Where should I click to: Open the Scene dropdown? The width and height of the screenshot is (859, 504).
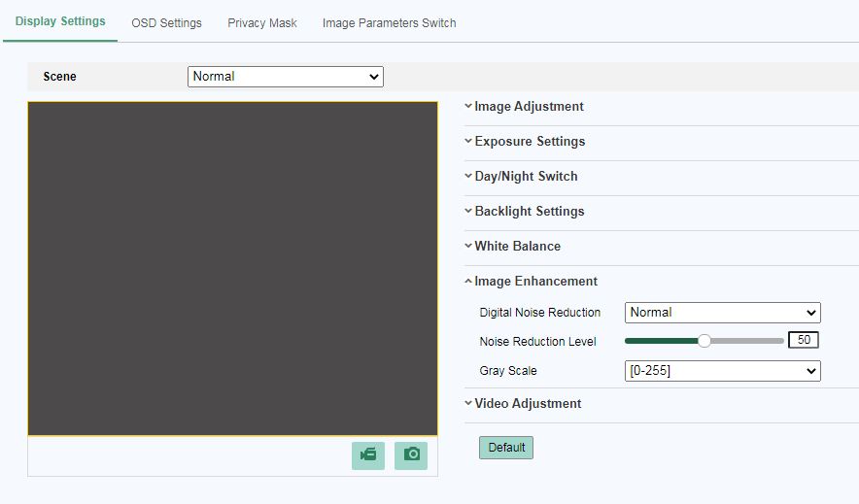pyautogui.click(x=285, y=77)
